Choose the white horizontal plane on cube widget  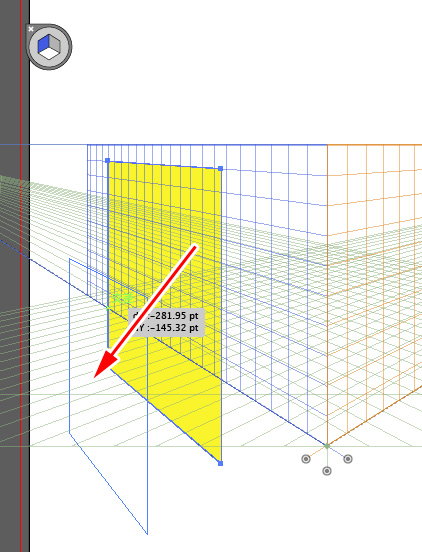click(x=50, y=53)
